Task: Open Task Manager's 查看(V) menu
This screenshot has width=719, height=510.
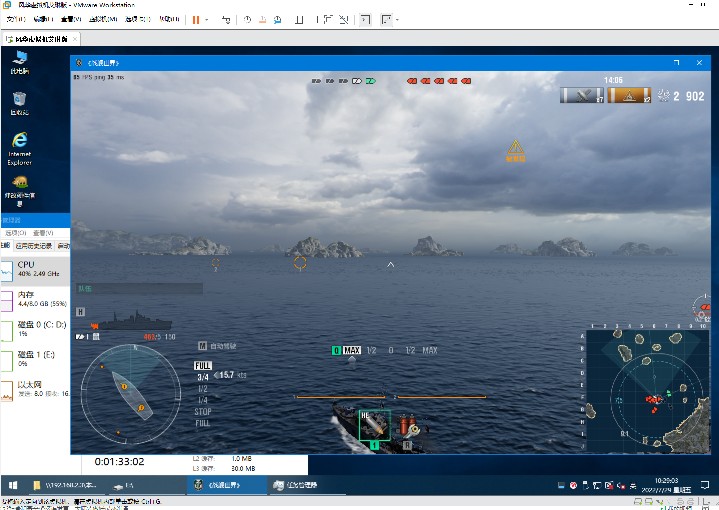Action: [43, 233]
